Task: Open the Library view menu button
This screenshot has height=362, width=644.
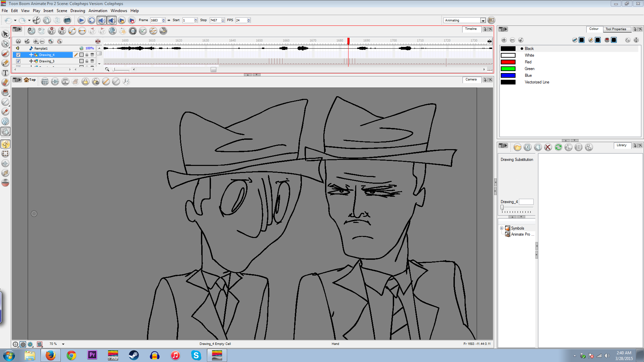Action: (503, 145)
